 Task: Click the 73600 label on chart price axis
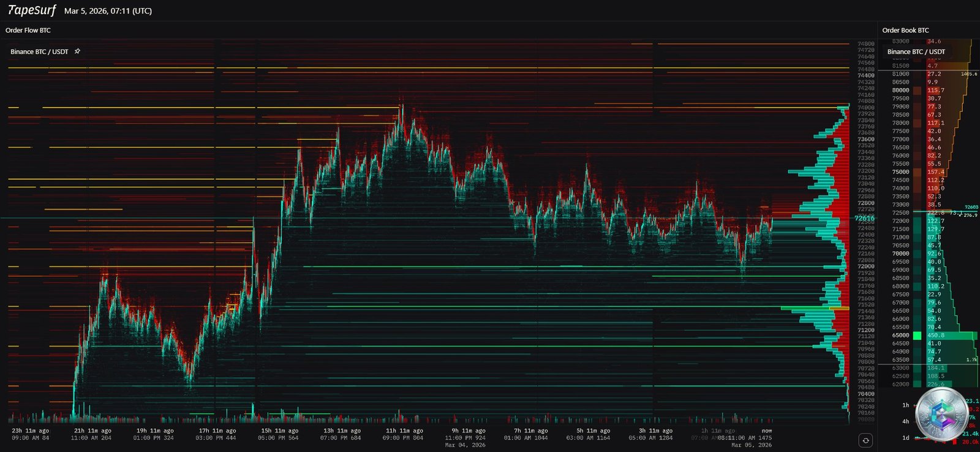click(x=865, y=139)
